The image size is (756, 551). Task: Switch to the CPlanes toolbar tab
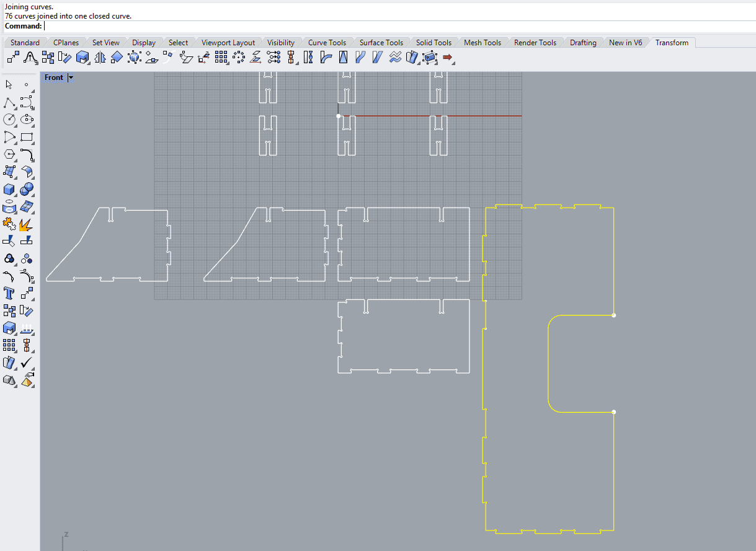click(66, 43)
